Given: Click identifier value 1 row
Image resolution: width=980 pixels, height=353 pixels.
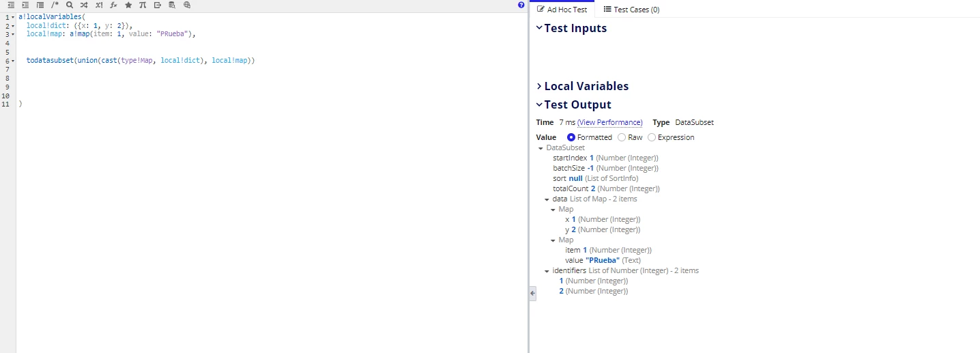Looking at the screenshot, I should point(593,281).
